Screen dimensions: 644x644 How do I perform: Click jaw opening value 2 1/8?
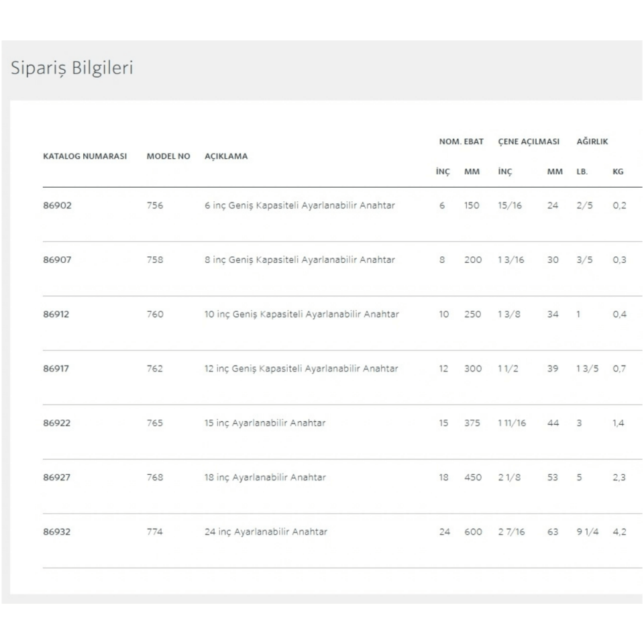coord(509,477)
